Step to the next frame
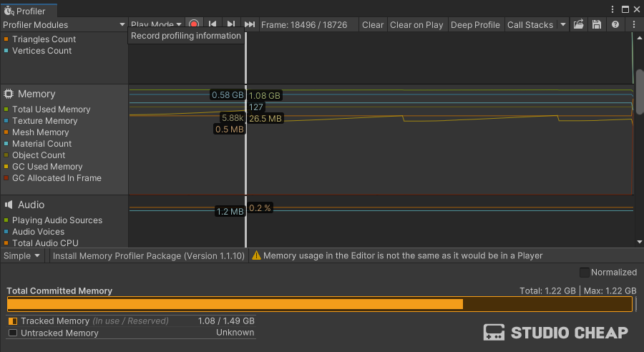Screen dimensions: 644x352 [x=231, y=24]
